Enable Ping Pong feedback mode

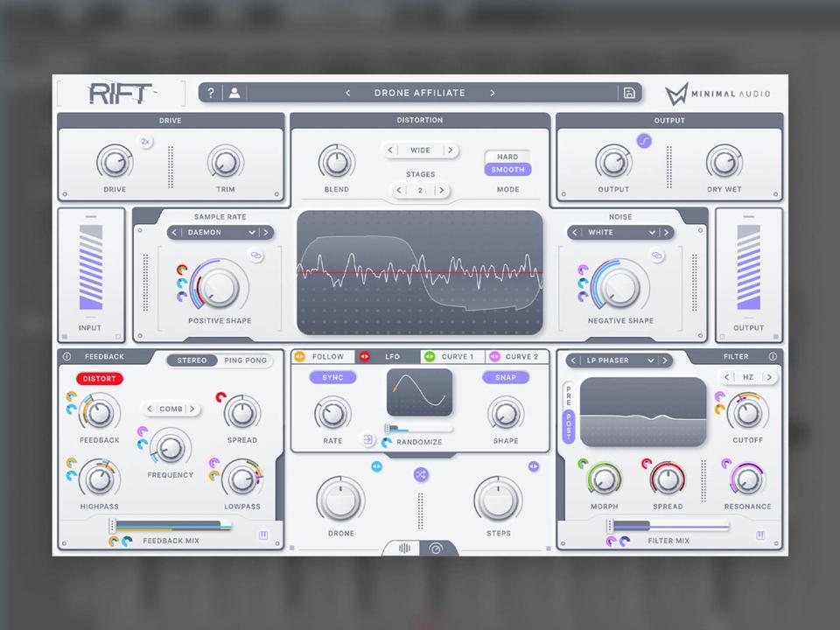point(245,360)
